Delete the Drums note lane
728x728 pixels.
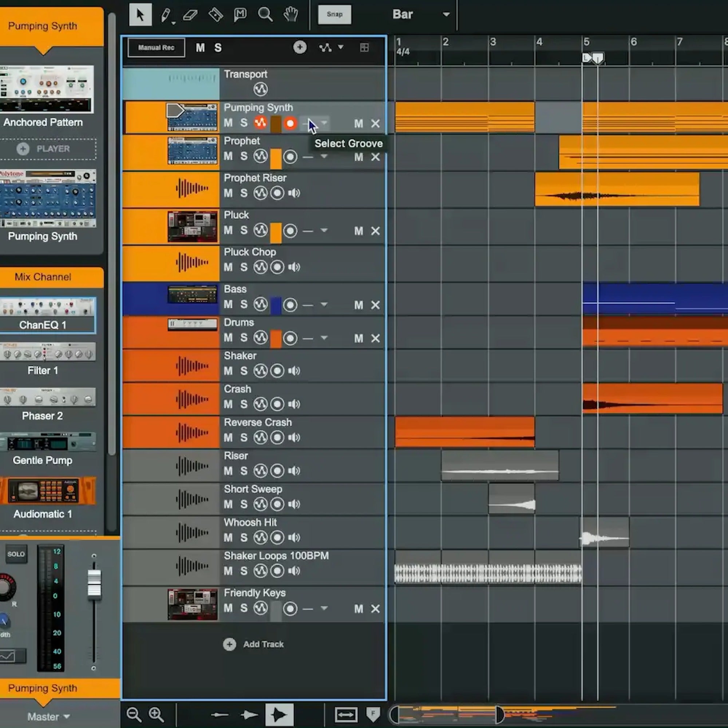coord(375,339)
